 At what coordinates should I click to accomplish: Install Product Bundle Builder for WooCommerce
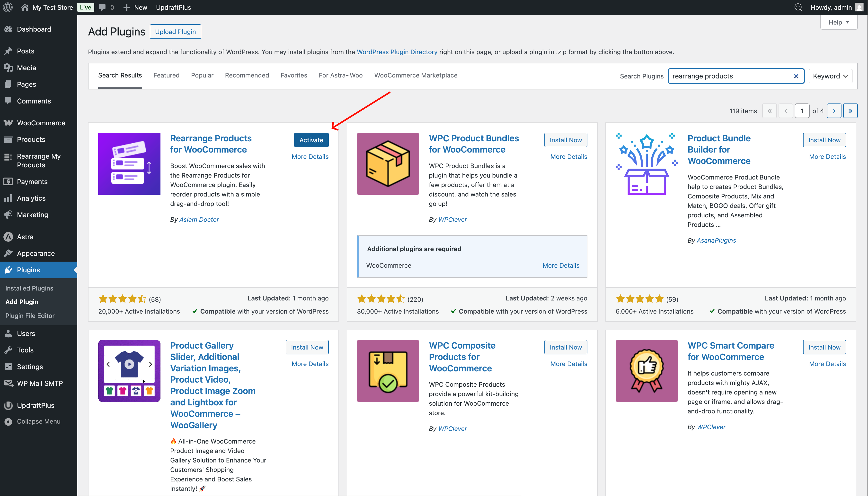coord(824,140)
